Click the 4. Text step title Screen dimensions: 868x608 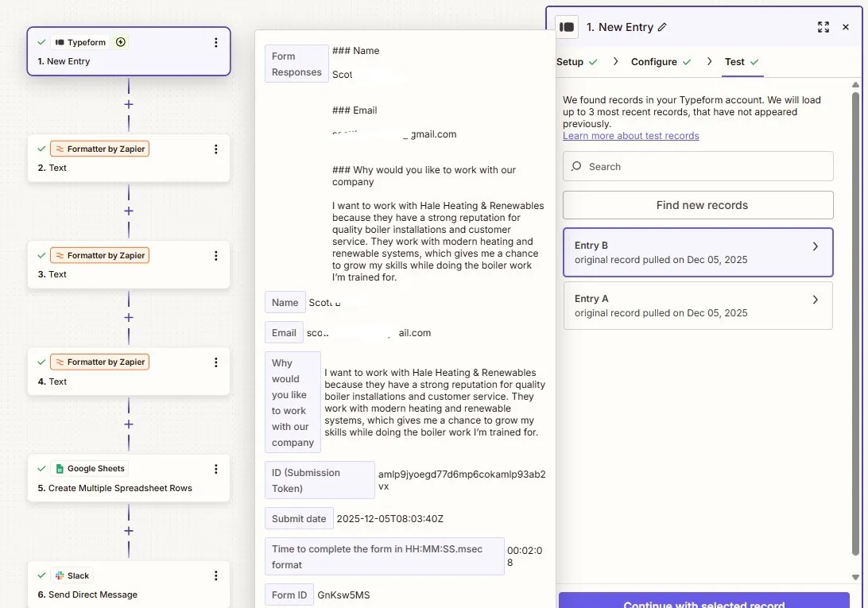coord(52,381)
